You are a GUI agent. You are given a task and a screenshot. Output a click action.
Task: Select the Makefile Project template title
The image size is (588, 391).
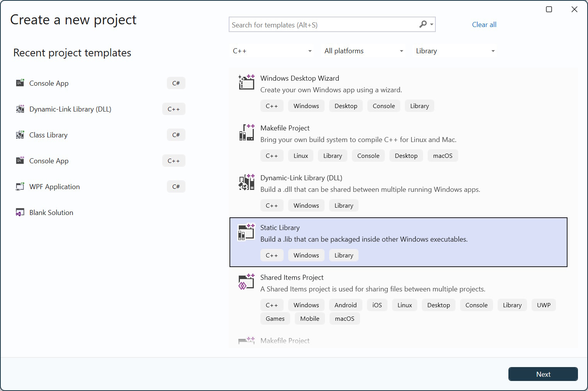(285, 128)
